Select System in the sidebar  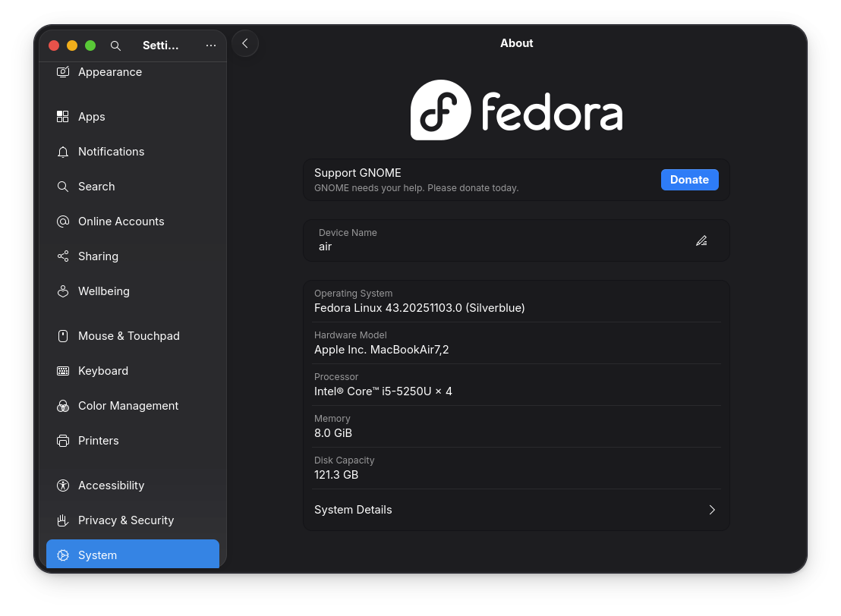point(97,555)
